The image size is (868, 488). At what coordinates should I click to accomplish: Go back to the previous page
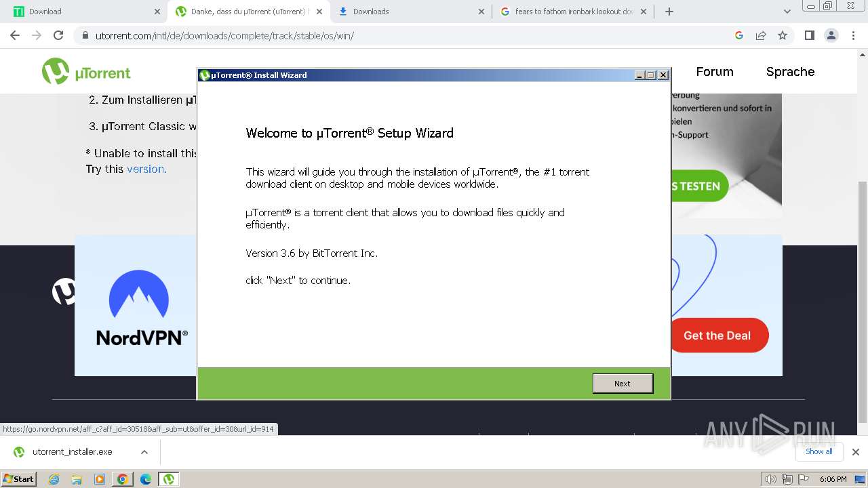pos(15,35)
